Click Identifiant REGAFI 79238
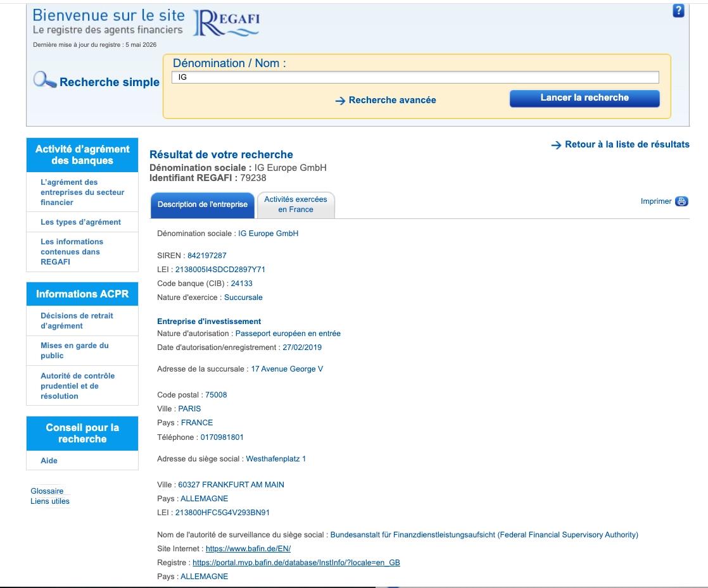Image resolution: width=708 pixels, height=588 pixels. coord(208,178)
